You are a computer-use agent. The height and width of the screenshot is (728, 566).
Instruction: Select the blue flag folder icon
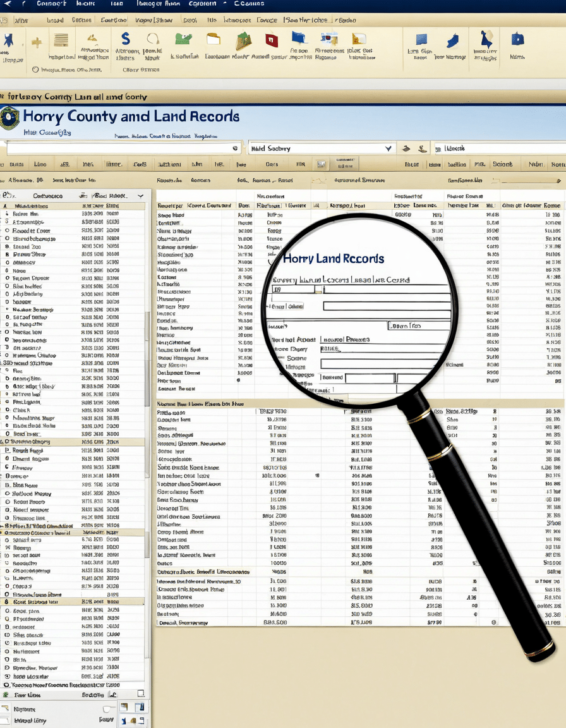click(299, 38)
